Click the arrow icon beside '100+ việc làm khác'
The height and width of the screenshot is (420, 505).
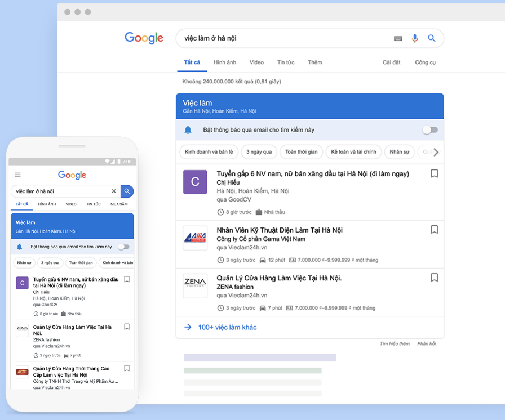[188, 327]
